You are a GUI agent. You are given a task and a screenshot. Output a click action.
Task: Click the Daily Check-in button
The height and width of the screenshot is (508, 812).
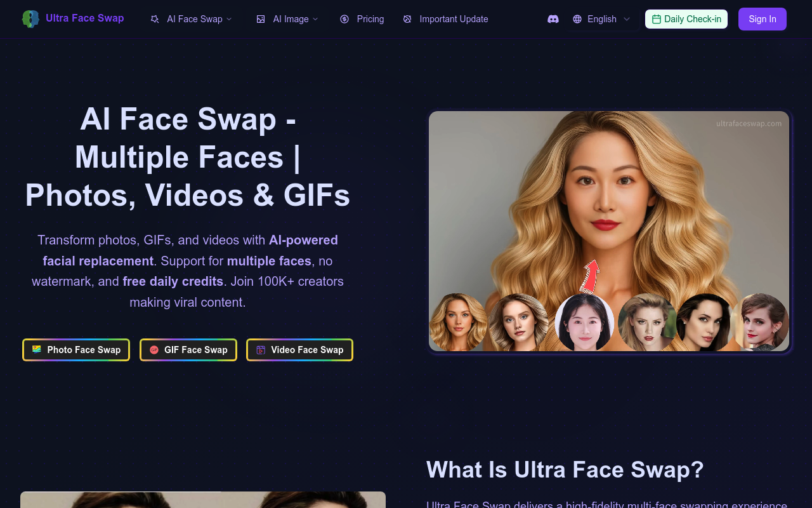pos(686,19)
